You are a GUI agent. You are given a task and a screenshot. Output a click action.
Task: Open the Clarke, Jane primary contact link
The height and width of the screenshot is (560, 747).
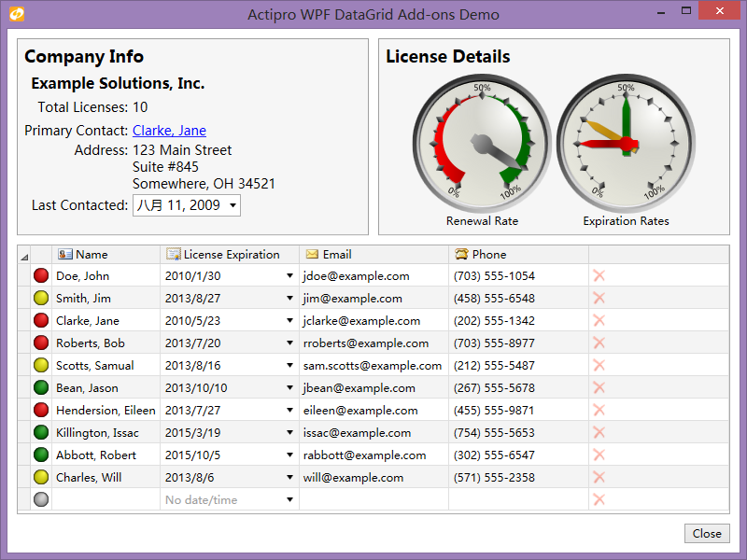[x=169, y=130]
